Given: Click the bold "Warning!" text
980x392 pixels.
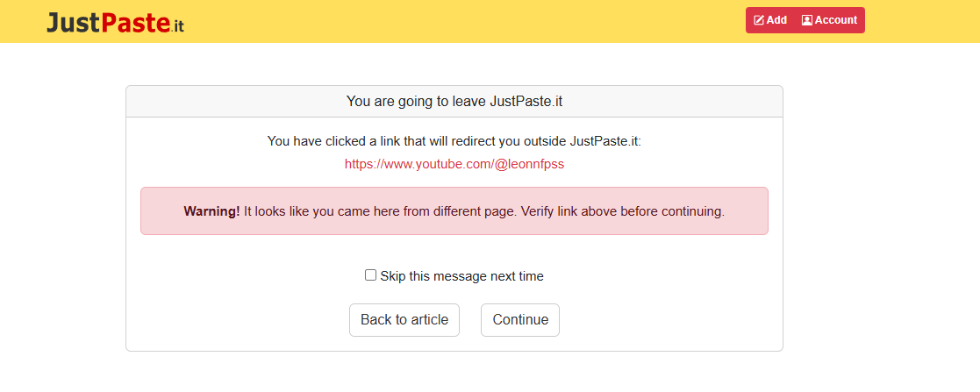Looking at the screenshot, I should tap(211, 211).
